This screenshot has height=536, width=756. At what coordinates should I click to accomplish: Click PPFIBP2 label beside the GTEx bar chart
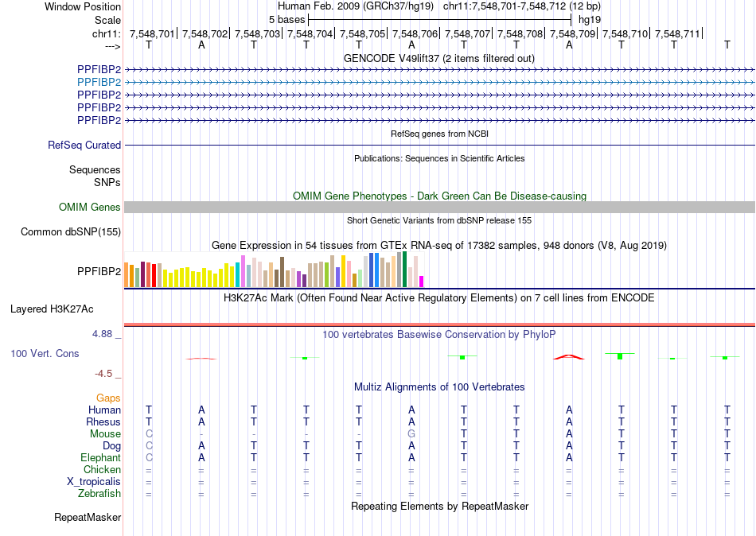click(x=99, y=271)
